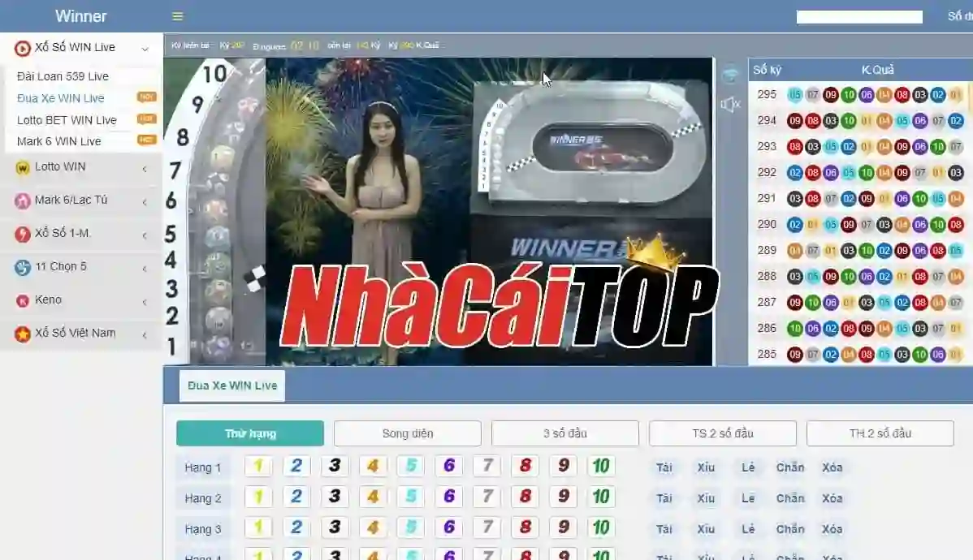Click the Hạng 2 row label
Screen dimensions: 973x560
click(x=202, y=498)
